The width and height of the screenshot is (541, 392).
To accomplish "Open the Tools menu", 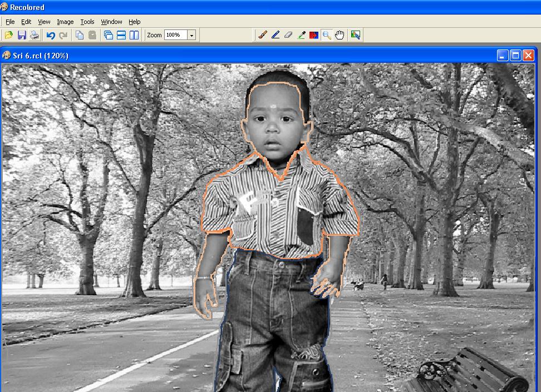I will [87, 22].
